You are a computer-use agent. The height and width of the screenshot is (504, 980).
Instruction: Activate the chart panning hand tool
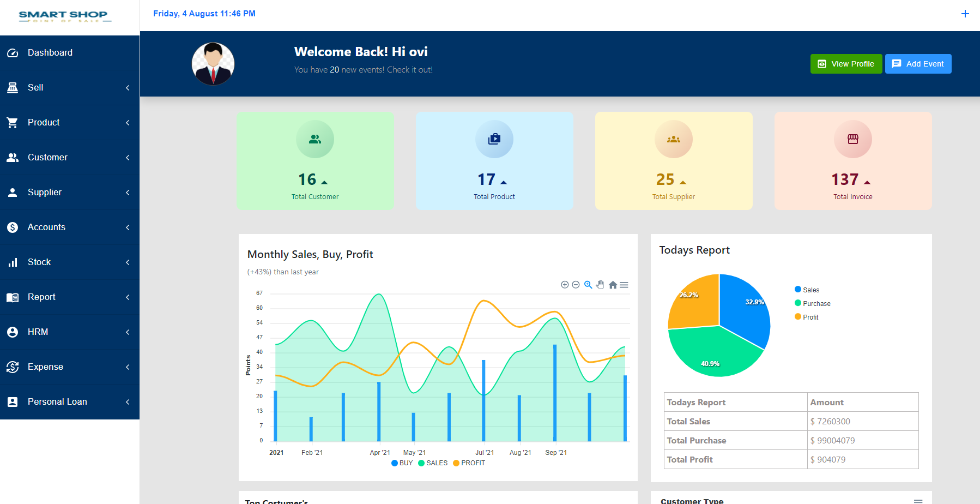(x=600, y=285)
